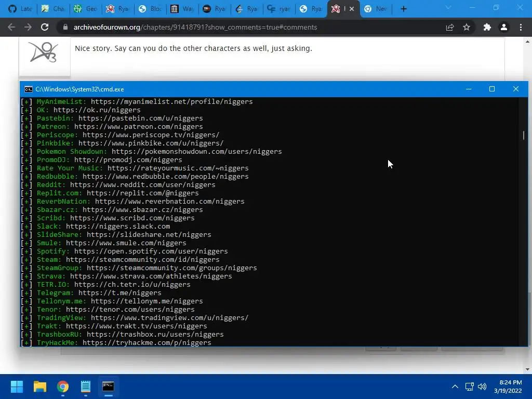Open the tab search chevron

(448, 7)
